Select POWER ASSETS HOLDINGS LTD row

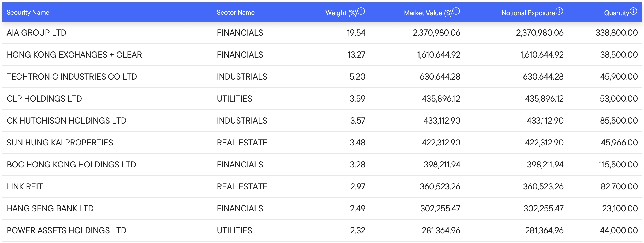coord(66,230)
